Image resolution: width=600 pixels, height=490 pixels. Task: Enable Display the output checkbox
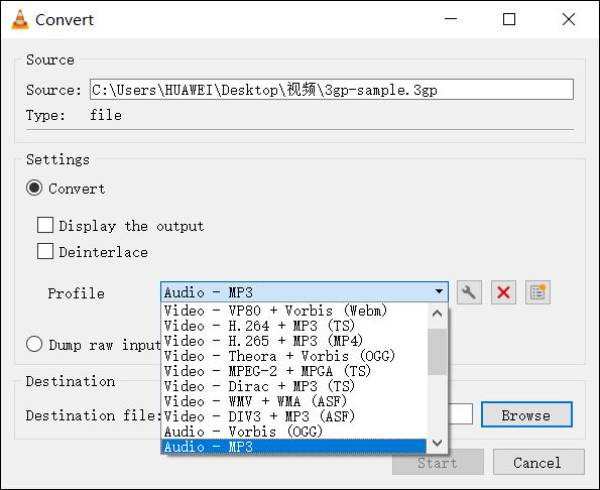click(45, 225)
